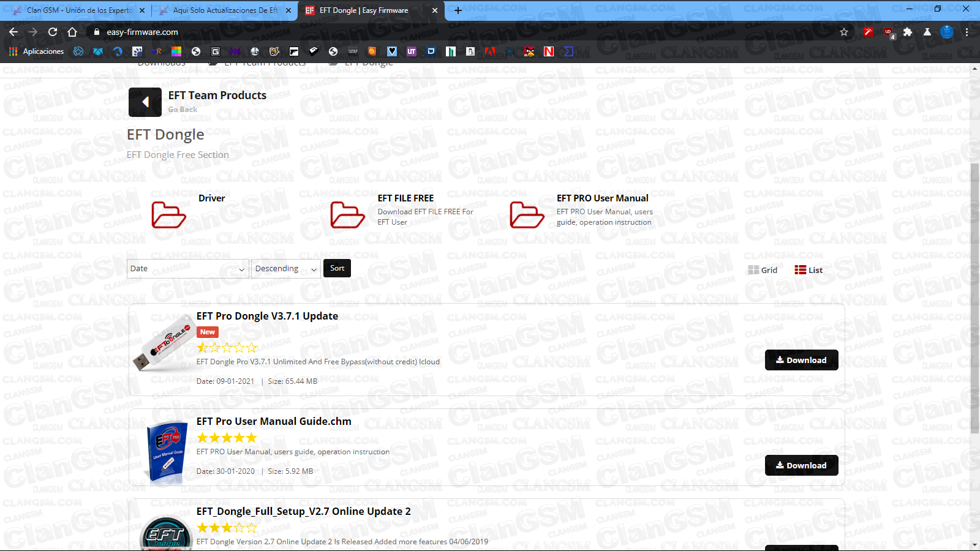Click the 'Date: 09-01-2021' text
This screenshot has width=980, height=551.
pos(225,381)
